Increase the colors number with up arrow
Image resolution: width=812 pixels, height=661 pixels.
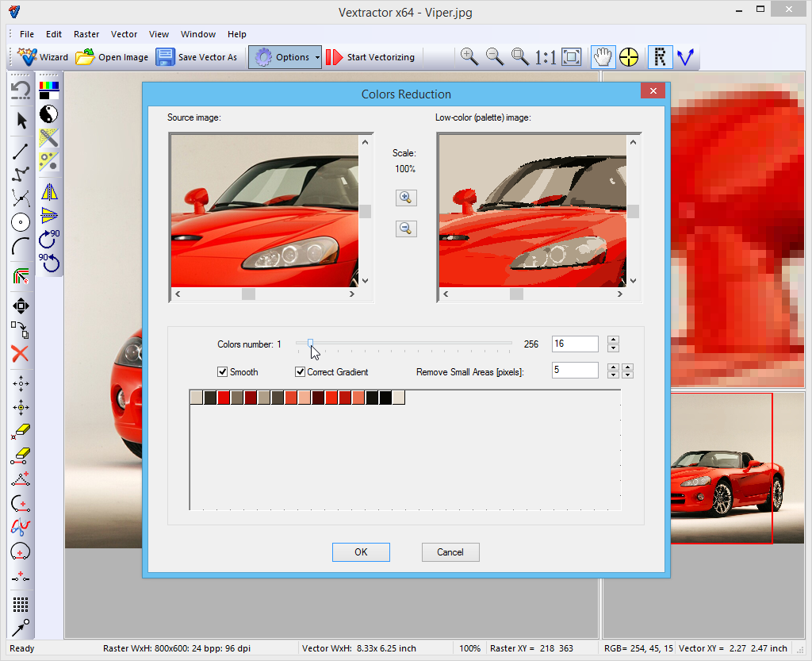point(613,340)
